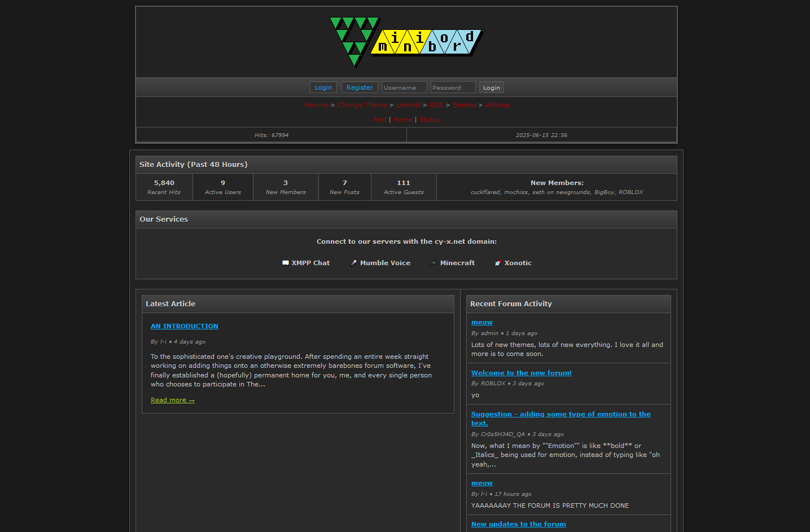
Task: Go to Forums in navigation
Action: (x=316, y=105)
